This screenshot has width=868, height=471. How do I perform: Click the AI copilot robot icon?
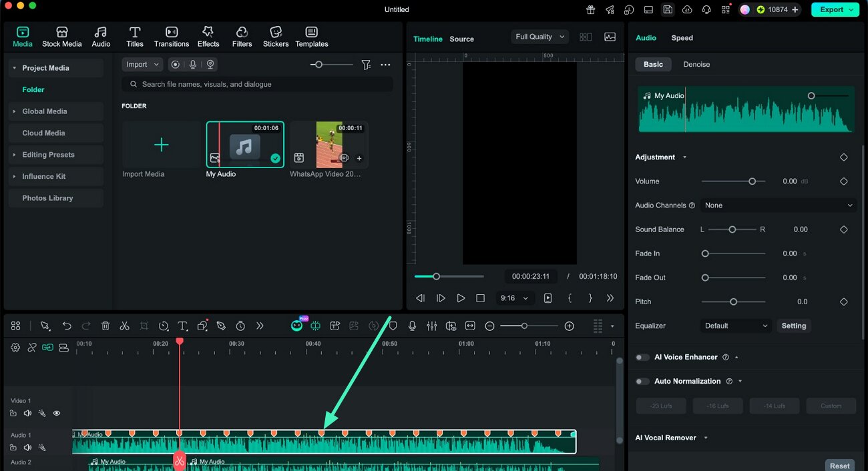point(297,326)
